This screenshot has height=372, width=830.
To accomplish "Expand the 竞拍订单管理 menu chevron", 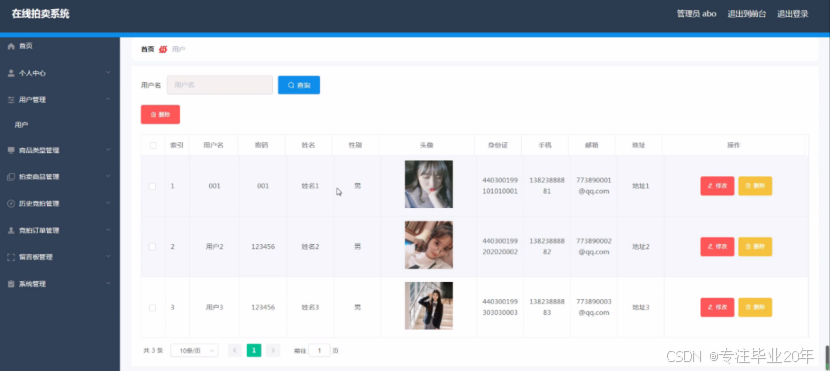I will pos(108,230).
